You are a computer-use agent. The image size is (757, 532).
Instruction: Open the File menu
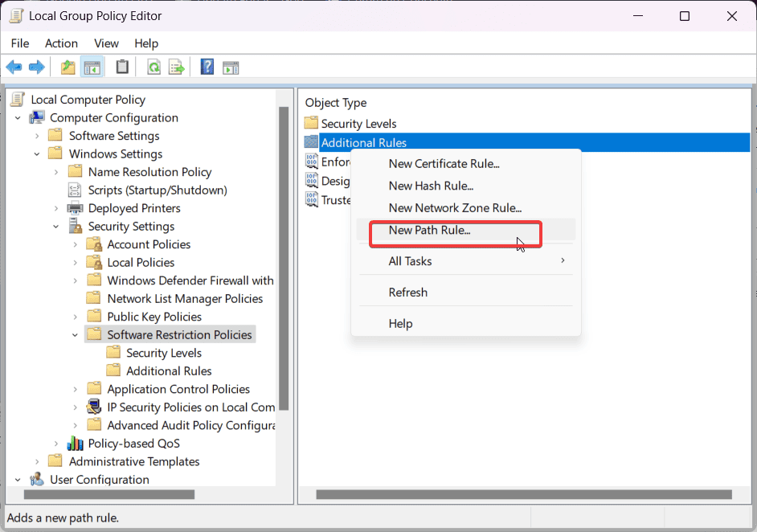pos(20,43)
